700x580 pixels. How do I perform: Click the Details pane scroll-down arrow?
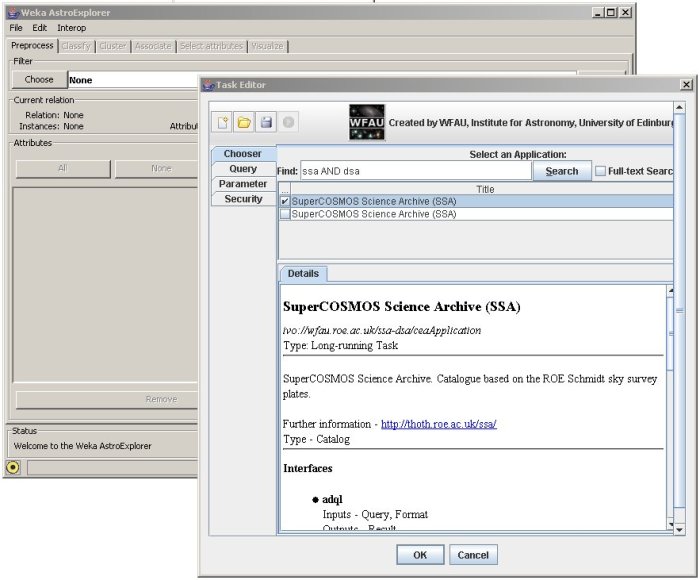click(x=669, y=524)
